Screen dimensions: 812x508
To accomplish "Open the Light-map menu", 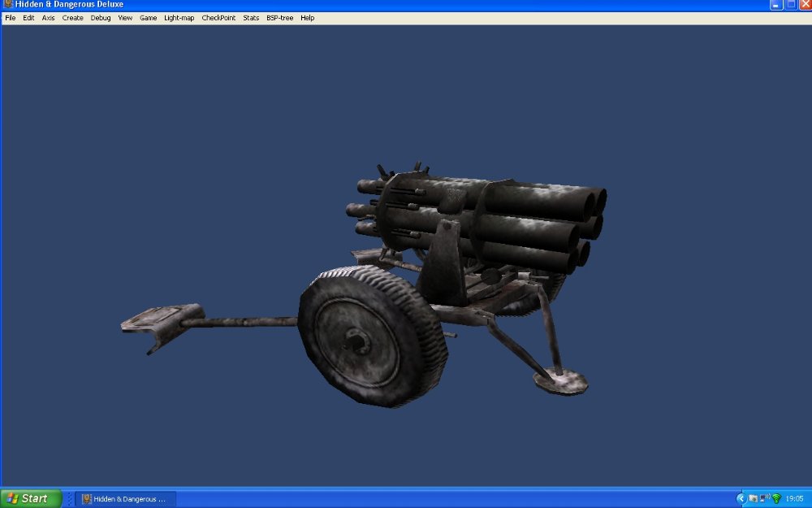I will pos(179,18).
